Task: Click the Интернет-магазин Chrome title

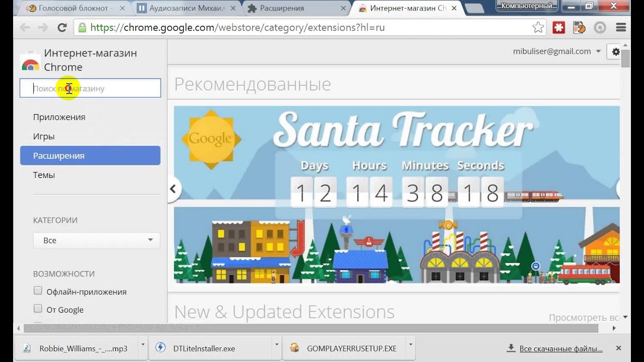Action: 91,60
